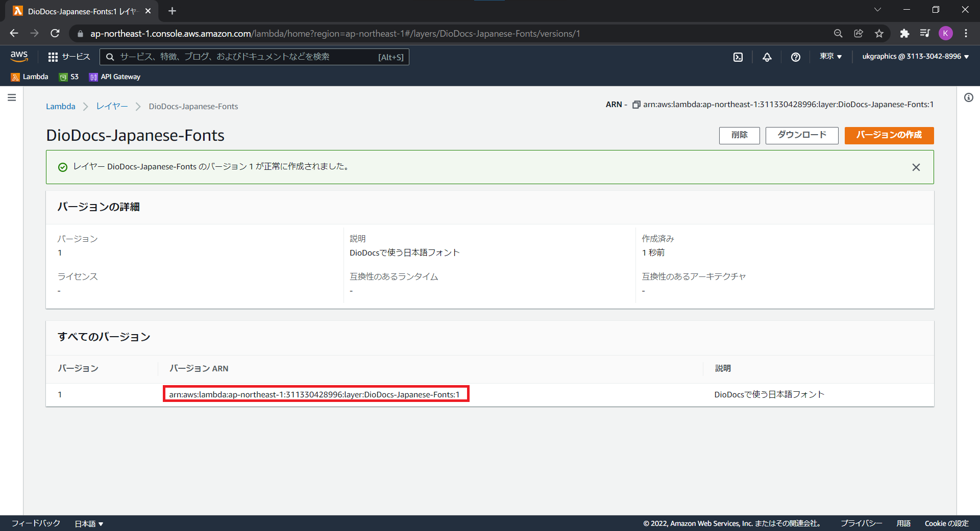This screenshot has height=531, width=980.
Task: Open Chrome three-dot menu
Action: pos(966,33)
